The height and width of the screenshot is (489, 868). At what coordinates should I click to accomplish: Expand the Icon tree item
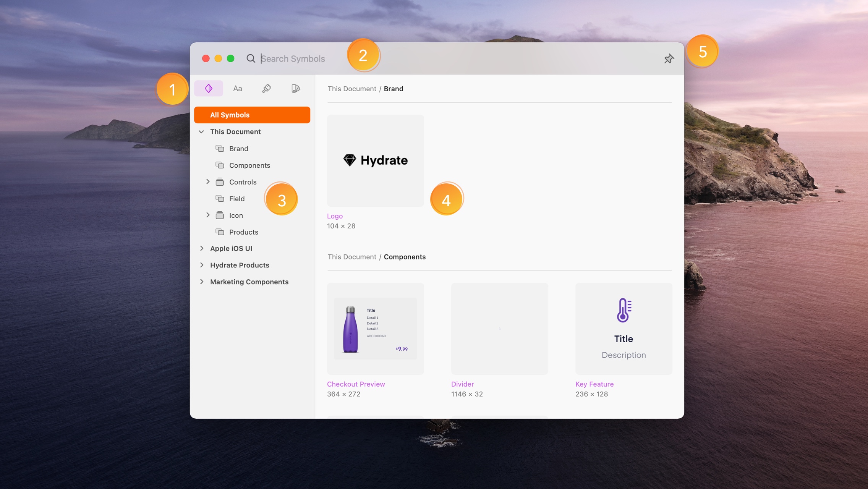207,215
